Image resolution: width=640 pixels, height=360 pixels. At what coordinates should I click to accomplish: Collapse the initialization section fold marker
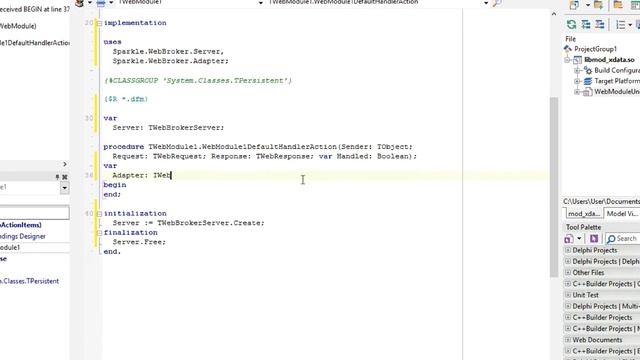click(99, 214)
